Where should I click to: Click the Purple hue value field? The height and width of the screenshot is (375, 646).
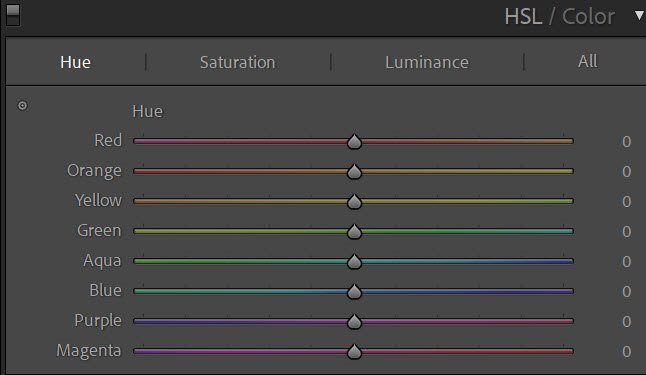pos(626,321)
